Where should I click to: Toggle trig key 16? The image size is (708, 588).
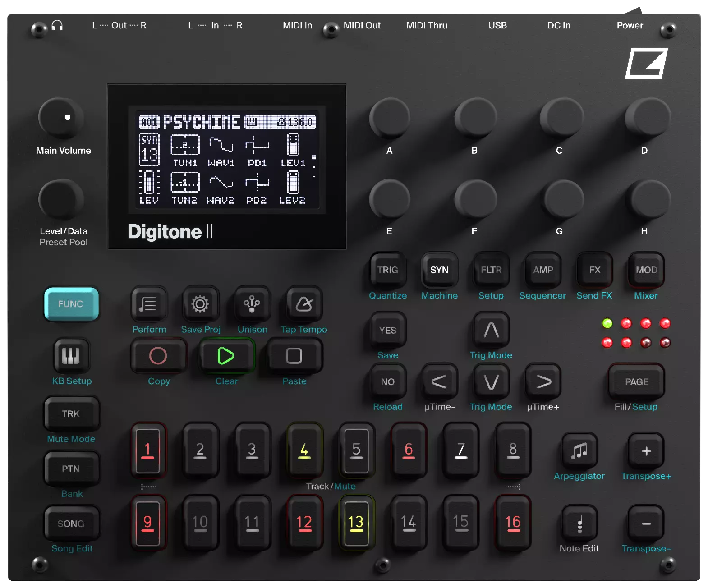[513, 523]
